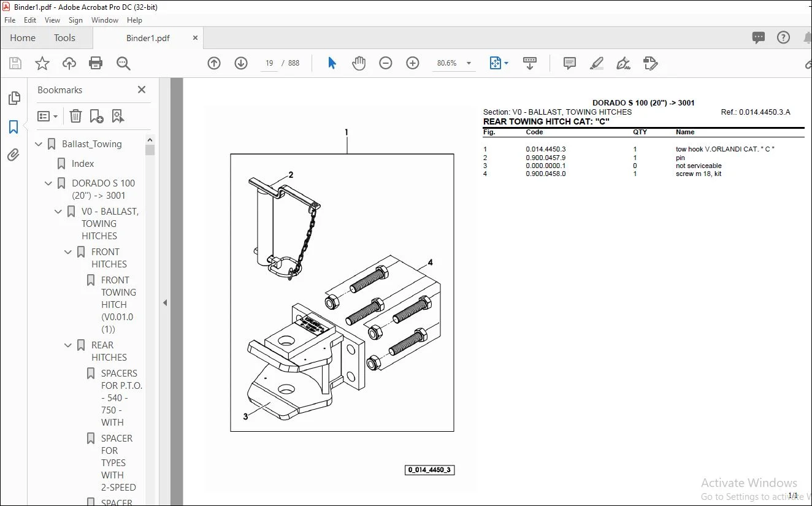The width and height of the screenshot is (812, 506).
Task: Click part code 0.900.0457.9 in table
Action: click(546, 158)
